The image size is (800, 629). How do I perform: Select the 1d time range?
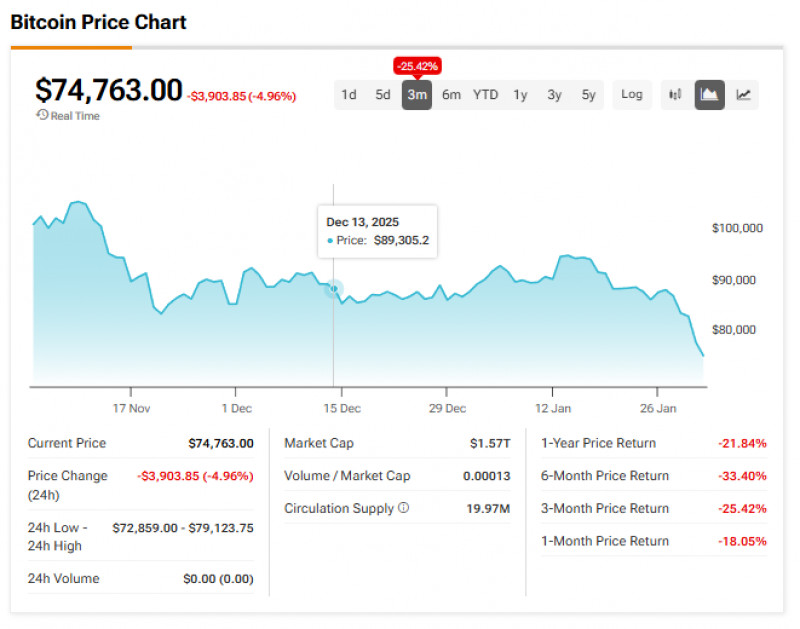349,95
